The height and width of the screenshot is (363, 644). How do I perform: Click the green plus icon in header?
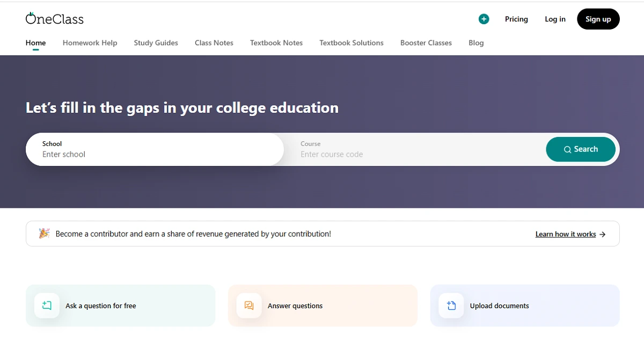pyautogui.click(x=484, y=19)
